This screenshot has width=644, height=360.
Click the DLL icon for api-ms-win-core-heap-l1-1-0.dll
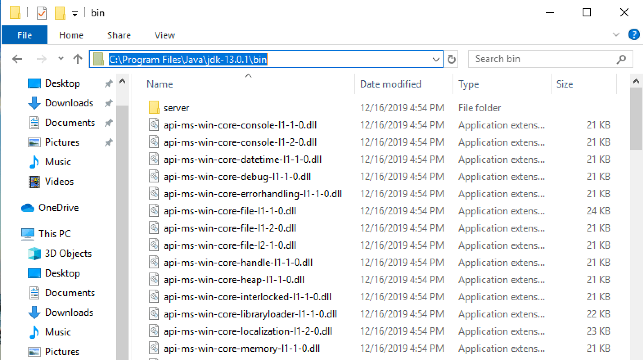[x=154, y=279]
